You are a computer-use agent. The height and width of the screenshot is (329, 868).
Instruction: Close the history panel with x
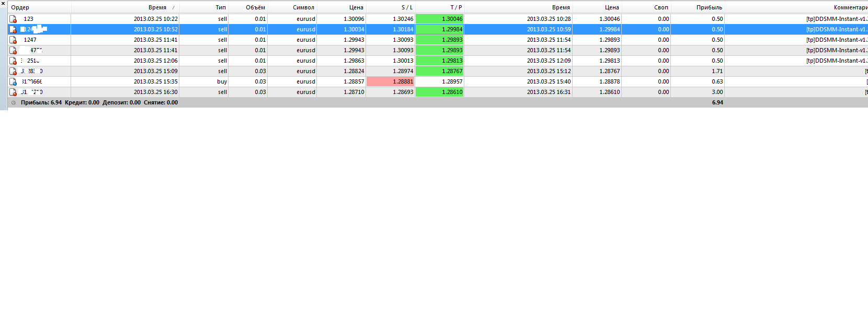[3, 3]
